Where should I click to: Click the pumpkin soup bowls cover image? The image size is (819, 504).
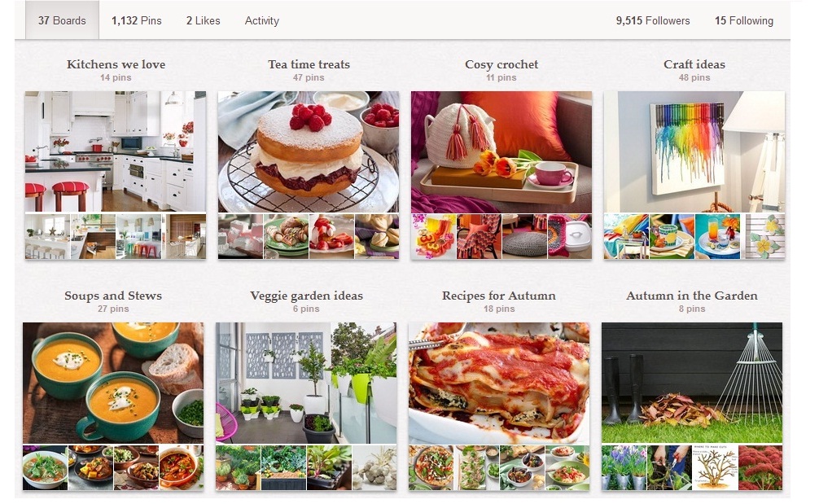point(113,383)
